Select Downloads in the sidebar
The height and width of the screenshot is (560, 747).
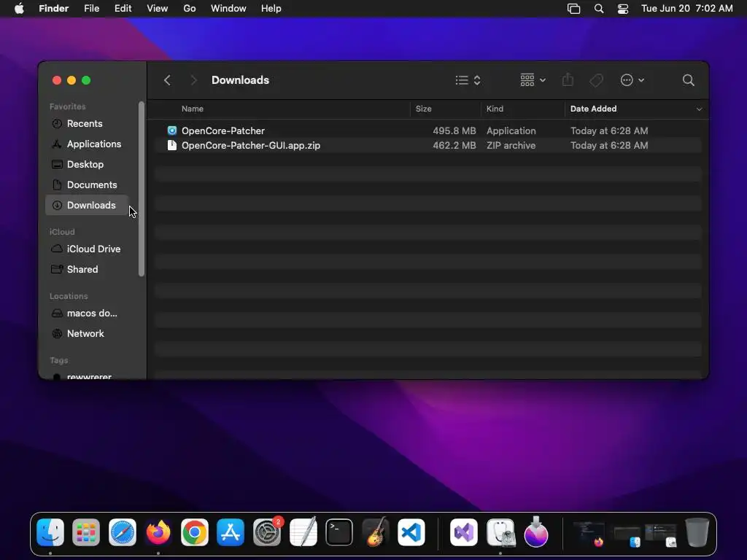(x=87, y=205)
